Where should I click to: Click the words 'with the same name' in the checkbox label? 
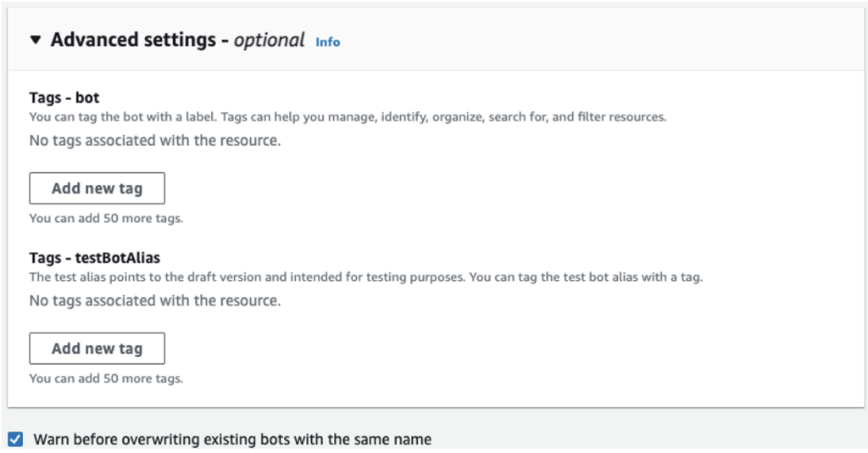[371, 439]
